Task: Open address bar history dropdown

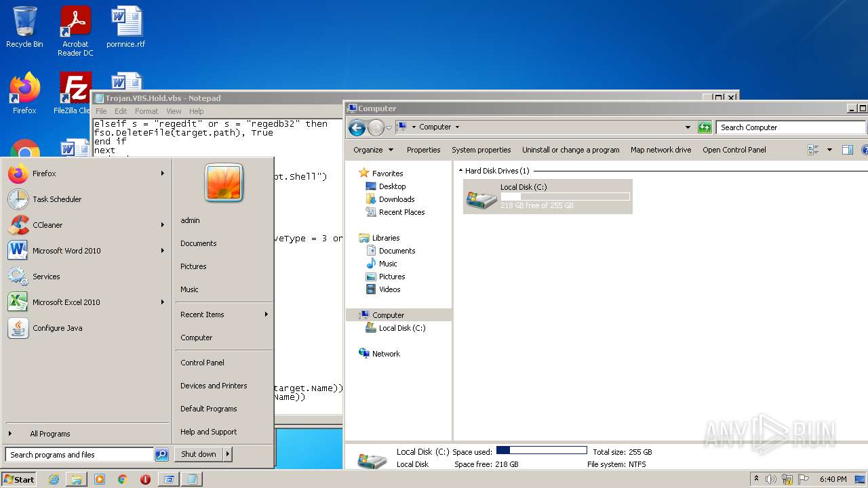Action: coord(688,127)
